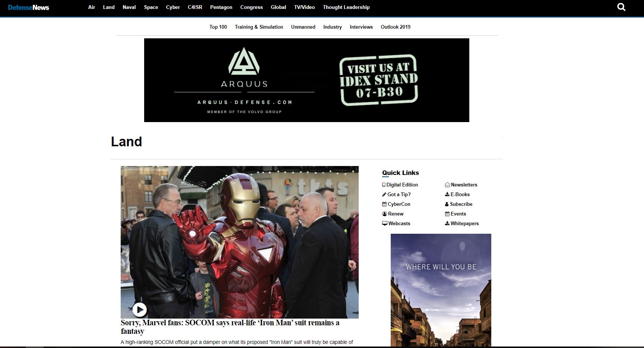Click the 'Where Will You Be' sidebar ad
Screen dimensions: 644x348
click(441, 290)
